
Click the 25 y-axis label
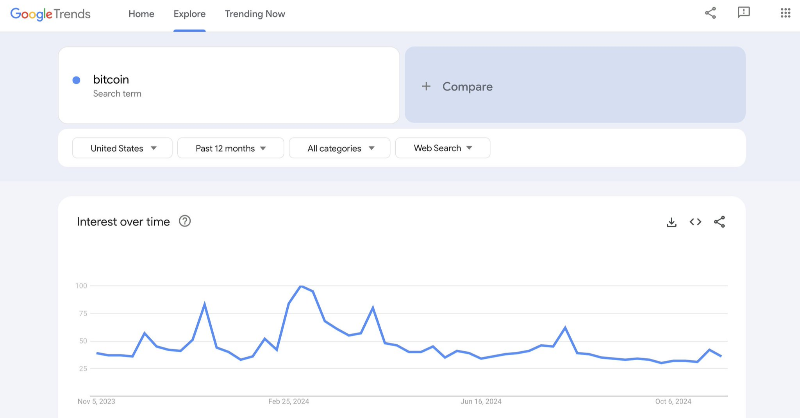[x=84, y=368]
